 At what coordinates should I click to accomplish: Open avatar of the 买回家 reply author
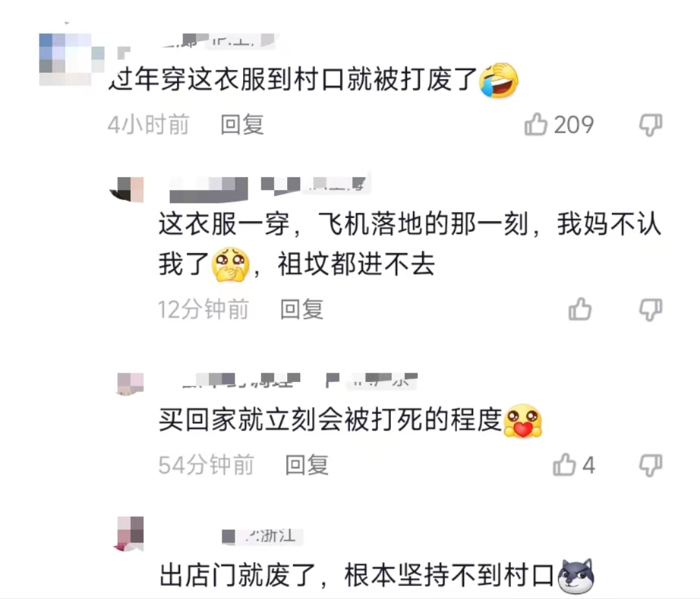click(130, 384)
